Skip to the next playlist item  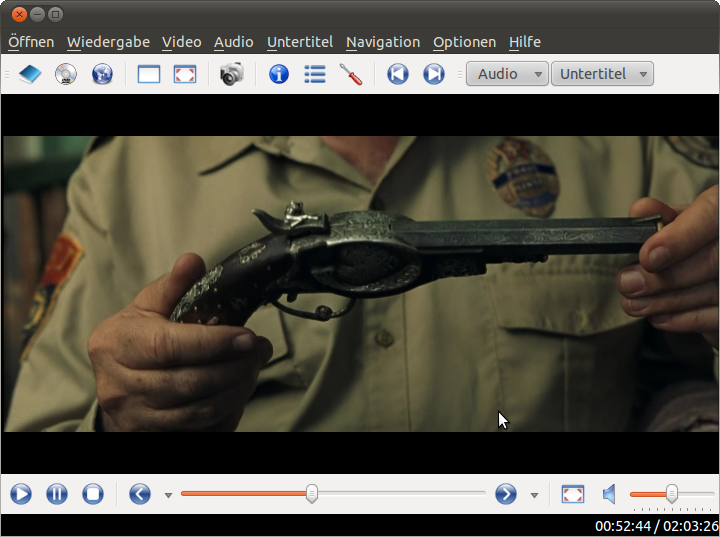point(433,74)
